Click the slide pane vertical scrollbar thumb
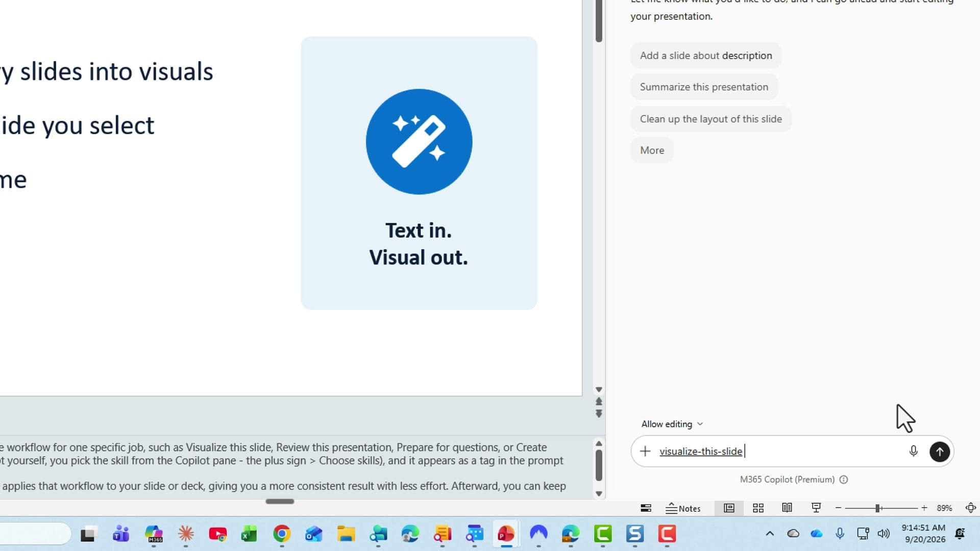This screenshot has width=980, height=551. pyautogui.click(x=599, y=20)
